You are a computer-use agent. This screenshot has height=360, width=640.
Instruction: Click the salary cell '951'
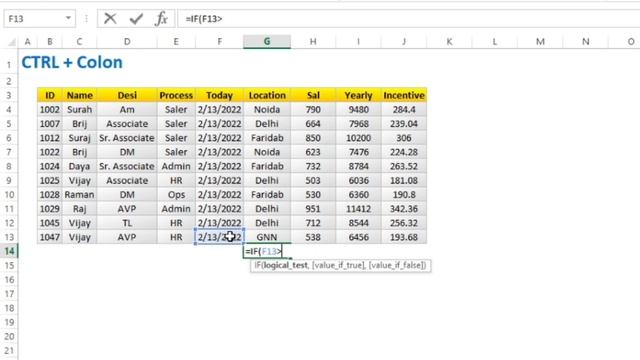pyautogui.click(x=313, y=209)
